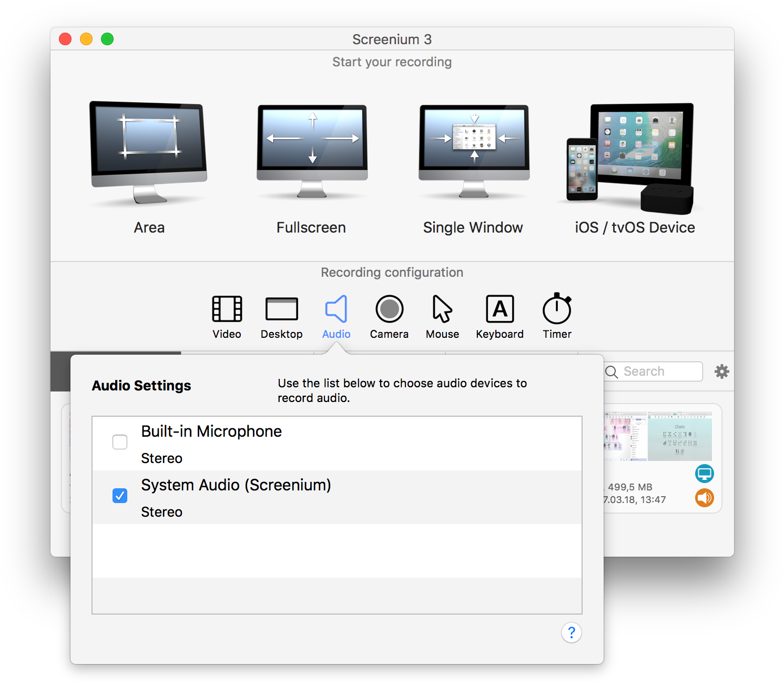Screen dimensions: 784x683
Task: Open Desktop configuration settings
Action: (x=281, y=317)
